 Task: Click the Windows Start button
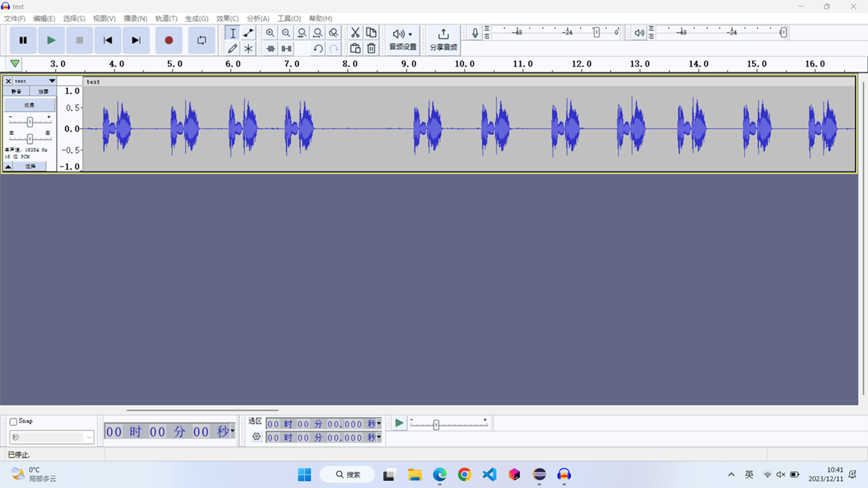click(x=305, y=475)
